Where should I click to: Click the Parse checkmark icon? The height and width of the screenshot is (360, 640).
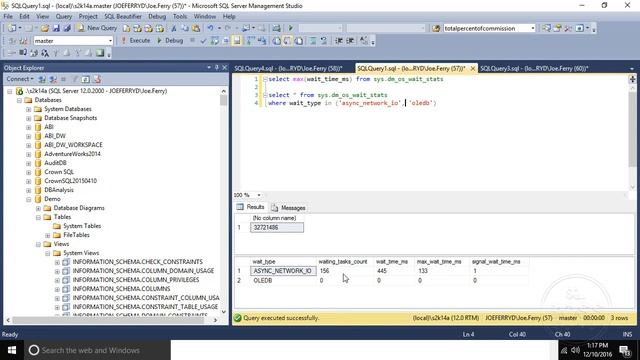point(203,41)
